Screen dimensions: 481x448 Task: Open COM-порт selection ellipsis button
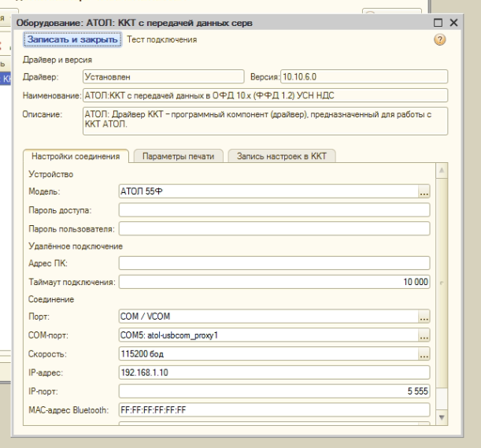424,335
